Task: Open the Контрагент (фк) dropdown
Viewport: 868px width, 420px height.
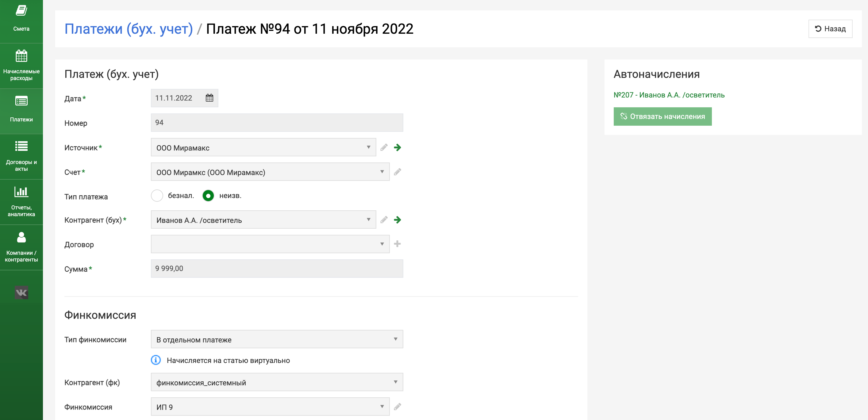Action: point(277,382)
